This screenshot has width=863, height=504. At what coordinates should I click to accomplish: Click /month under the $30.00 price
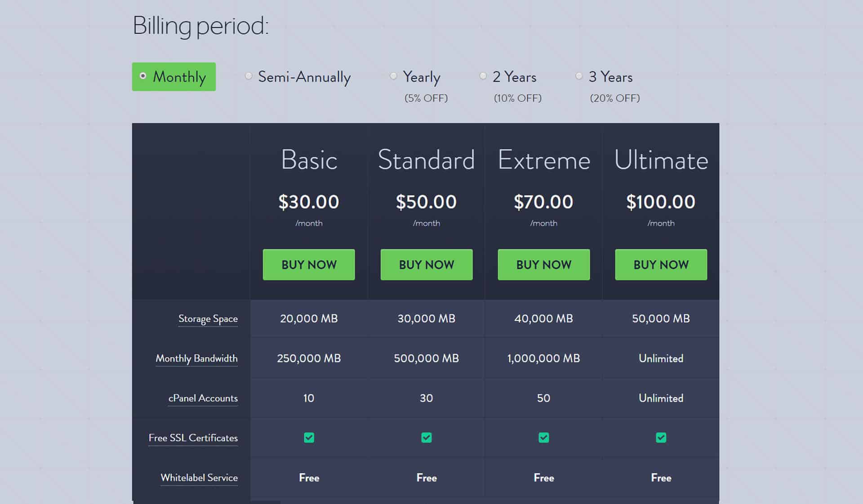point(309,223)
